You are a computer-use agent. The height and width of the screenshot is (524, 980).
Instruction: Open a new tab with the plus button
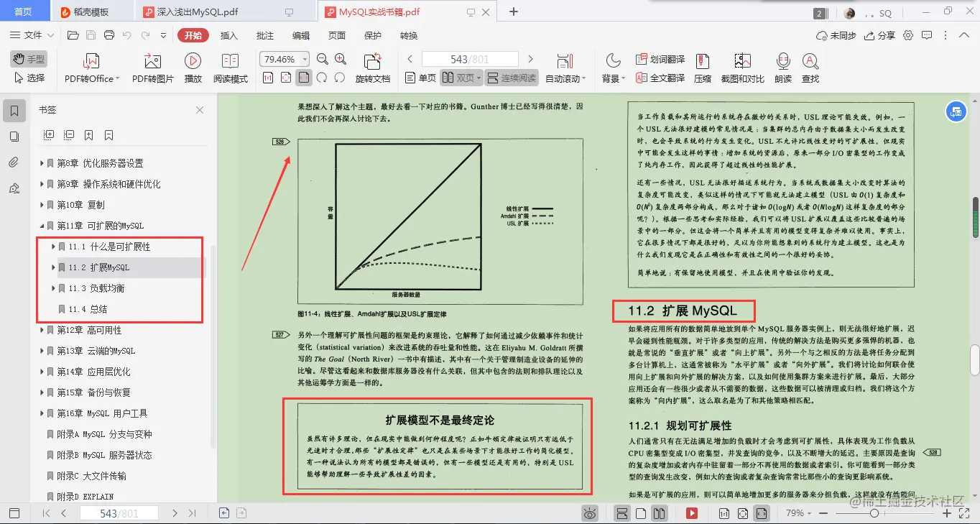click(513, 12)
